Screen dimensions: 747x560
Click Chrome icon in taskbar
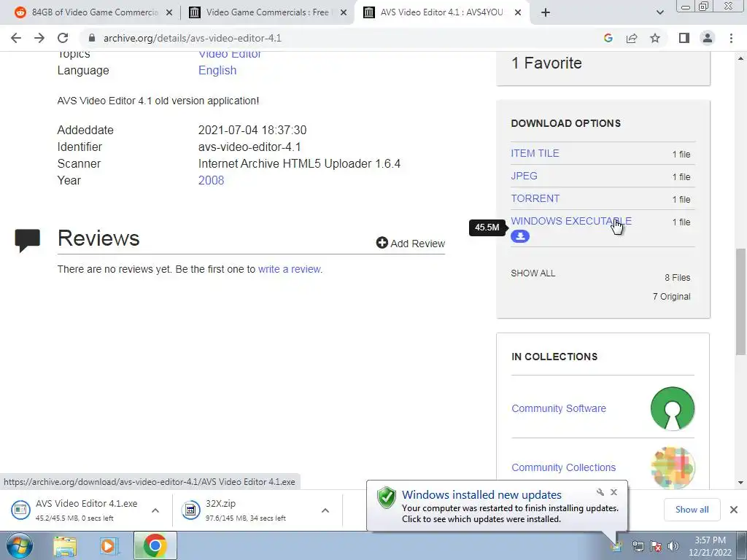(x=155, y=545)
